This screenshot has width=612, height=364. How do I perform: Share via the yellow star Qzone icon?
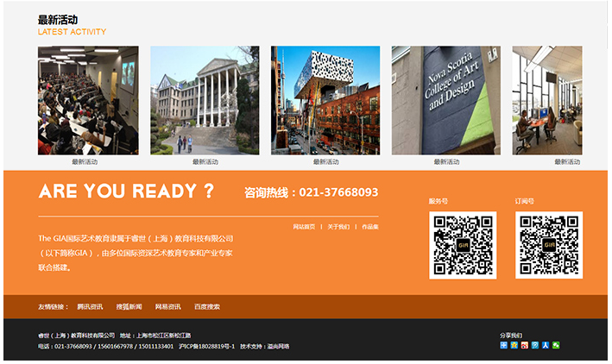[514, 346]
